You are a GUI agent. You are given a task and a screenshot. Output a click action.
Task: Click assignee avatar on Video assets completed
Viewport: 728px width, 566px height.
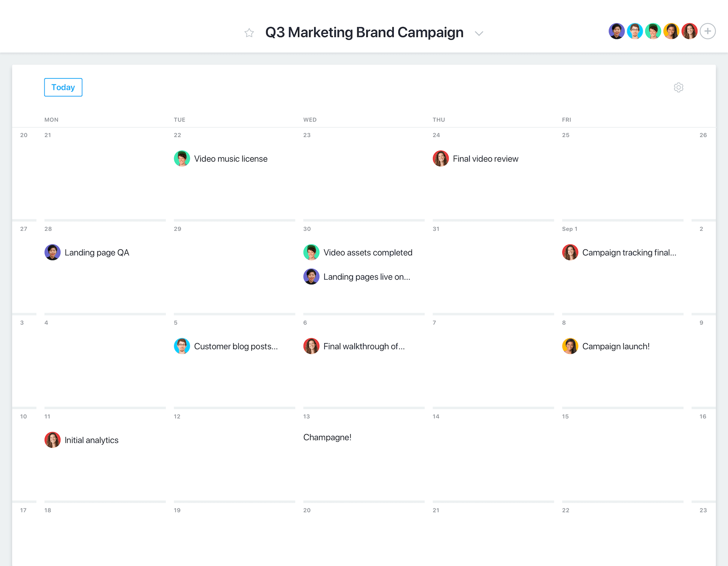(311, 252)
